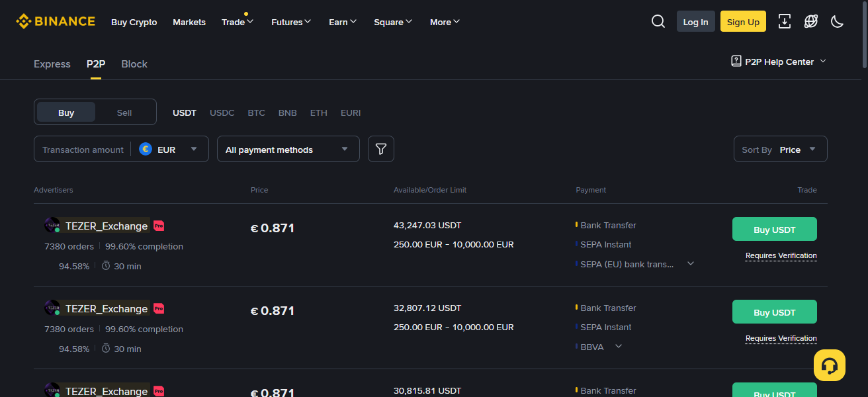Click the Pro badge beside first TEZER_Exchange
868x397 pixels.
tap(159, 226)
